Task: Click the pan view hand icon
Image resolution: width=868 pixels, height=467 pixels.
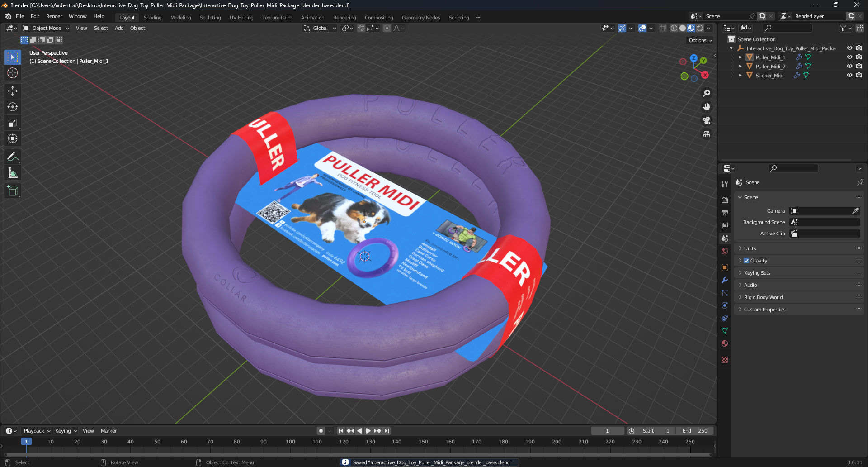Action: [707, 107]
